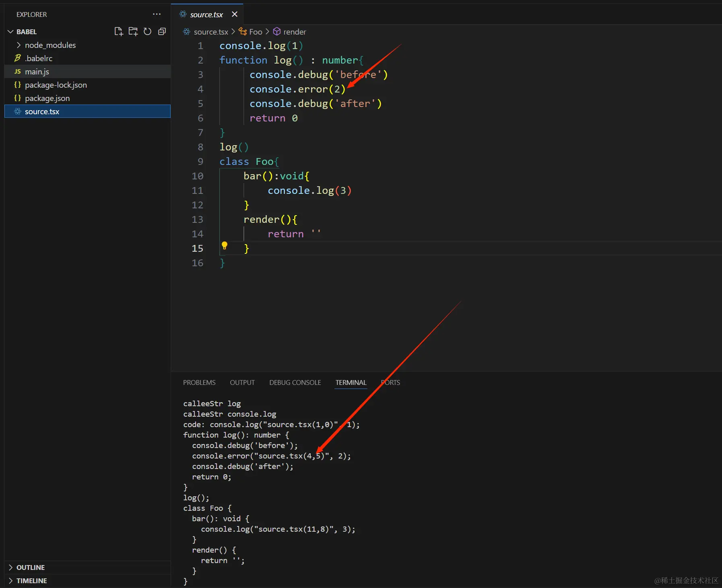The width and height of the screenshot is (722, 588).
Task: Switch to the source.tsx editor tab
Action: point(206,14)
